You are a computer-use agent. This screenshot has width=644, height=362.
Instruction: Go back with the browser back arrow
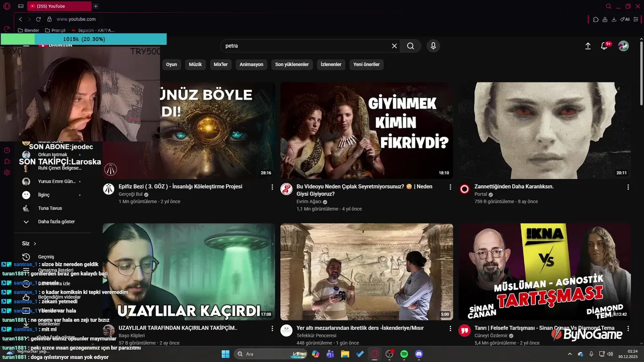pyautogui.click(x=20, y=19)
